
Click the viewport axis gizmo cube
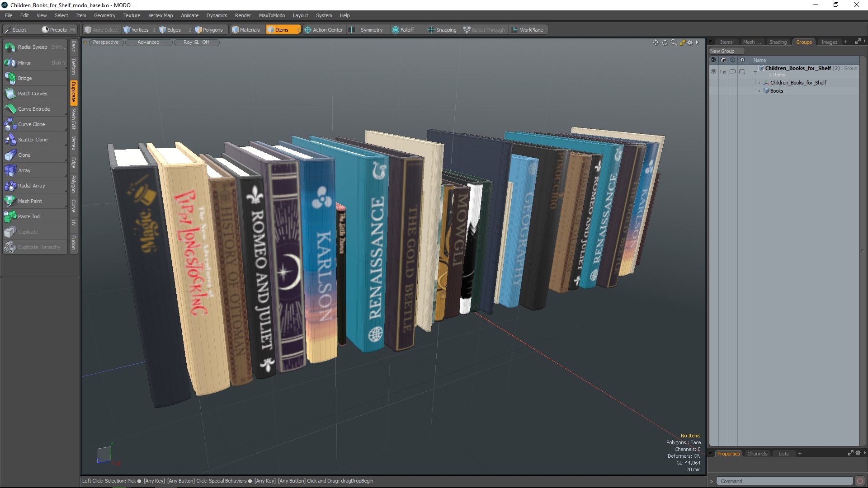(x=104, y=455)
